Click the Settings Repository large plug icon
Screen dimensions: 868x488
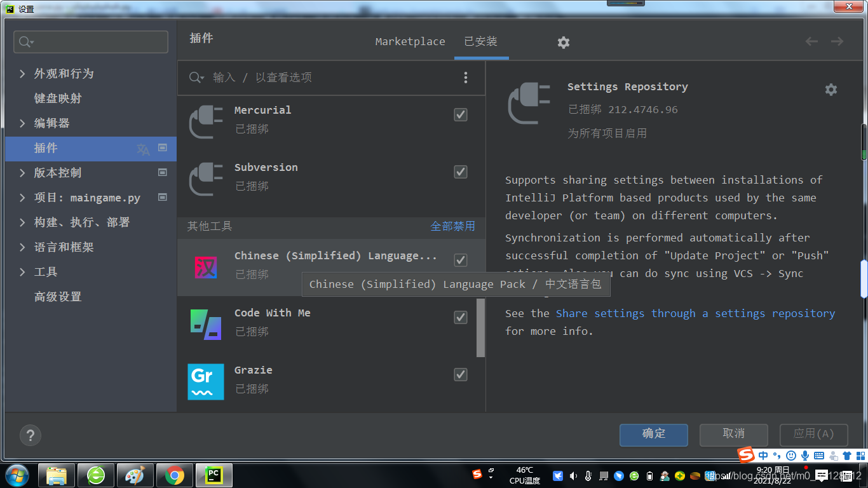point(529,103)
